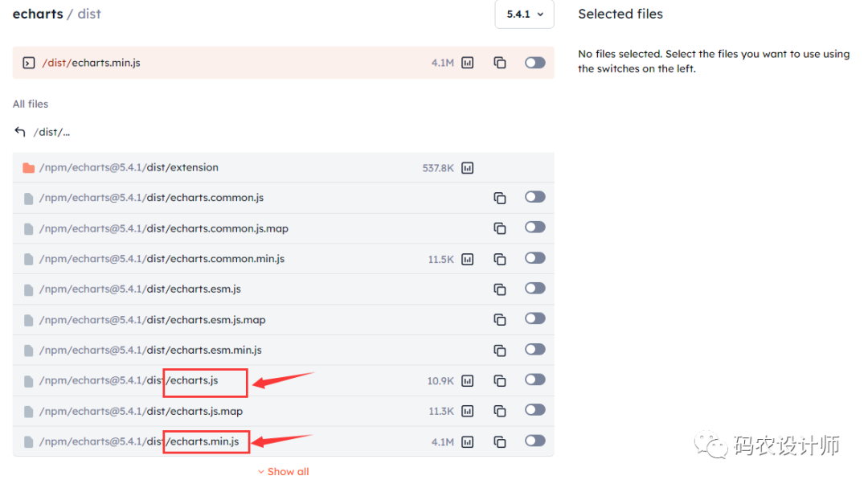The height and width of the screenshot is (484, 868).
Task: Click back arrow icon beside /dist/...
Action: 20,132
